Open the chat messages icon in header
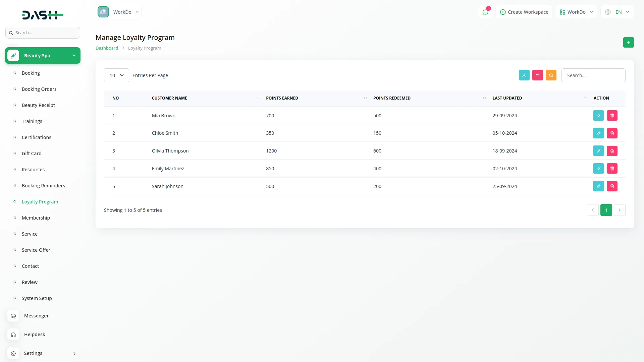Image resolution: width=644 pixels, height=362 pixels. coord(485,12)
